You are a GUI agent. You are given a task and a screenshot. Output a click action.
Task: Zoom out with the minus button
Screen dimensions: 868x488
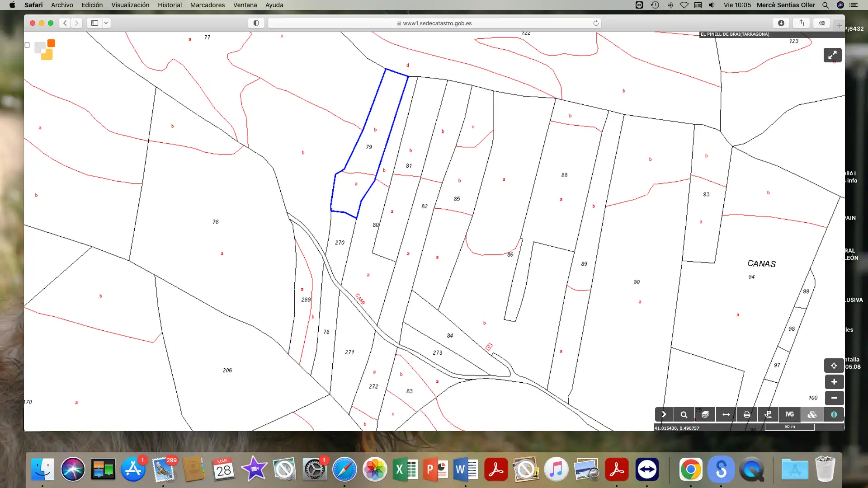pos(834,398)
